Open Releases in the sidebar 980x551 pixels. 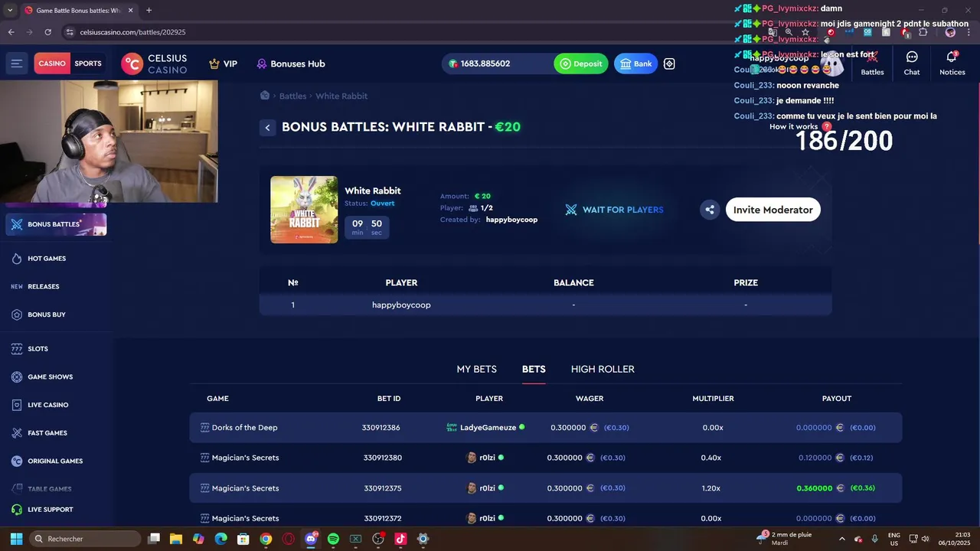(43, 286)
